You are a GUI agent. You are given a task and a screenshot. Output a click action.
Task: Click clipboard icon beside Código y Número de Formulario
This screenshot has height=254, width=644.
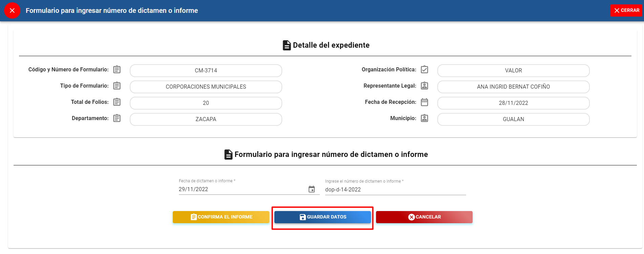(x=117, y=70)
